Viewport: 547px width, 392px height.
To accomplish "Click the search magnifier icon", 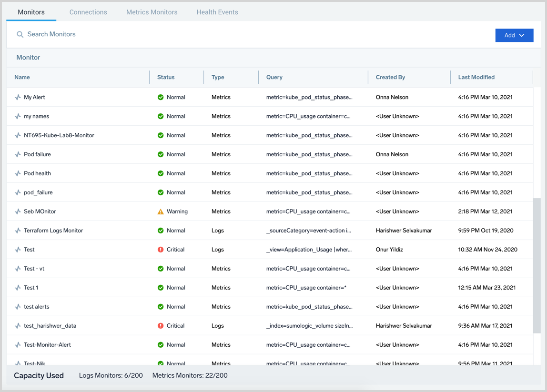I will (20, 34).
